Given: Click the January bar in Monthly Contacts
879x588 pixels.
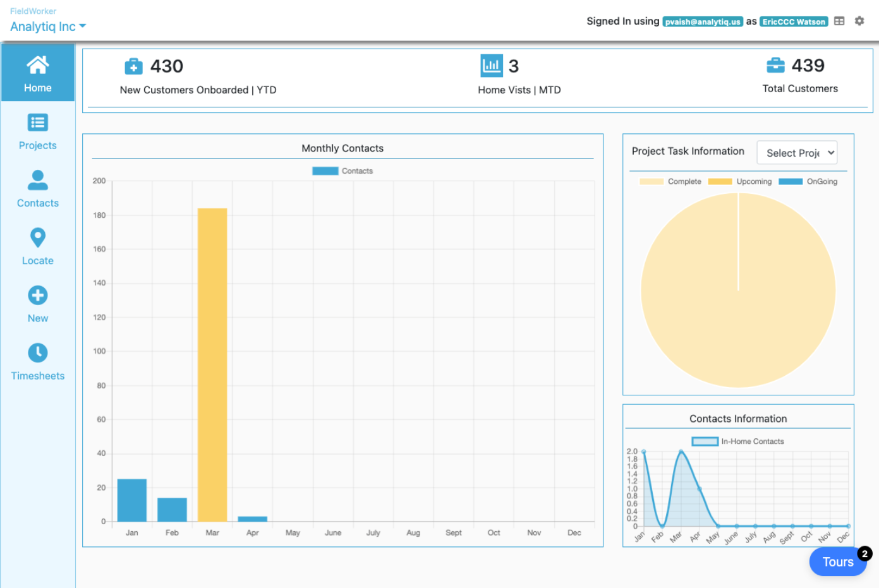Looking at the screenshot, I should coord(132,500).
